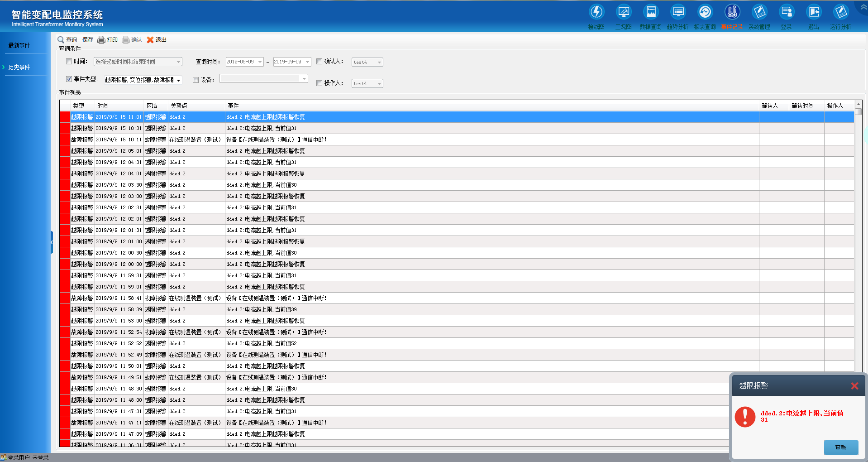Select event text of the 12:03:30 row

(262, 185)
